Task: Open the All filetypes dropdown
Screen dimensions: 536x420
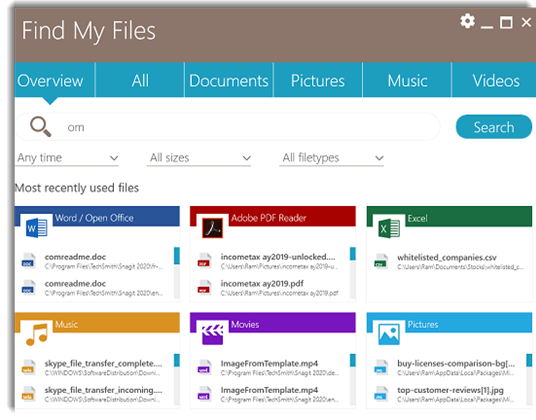Action: [x=331, y=158]
